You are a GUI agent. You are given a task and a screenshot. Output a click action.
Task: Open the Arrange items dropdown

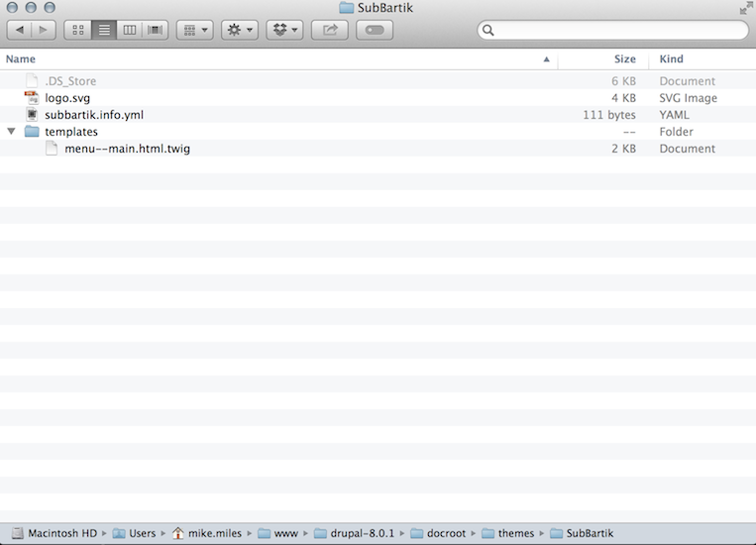(x=194, y=31)
